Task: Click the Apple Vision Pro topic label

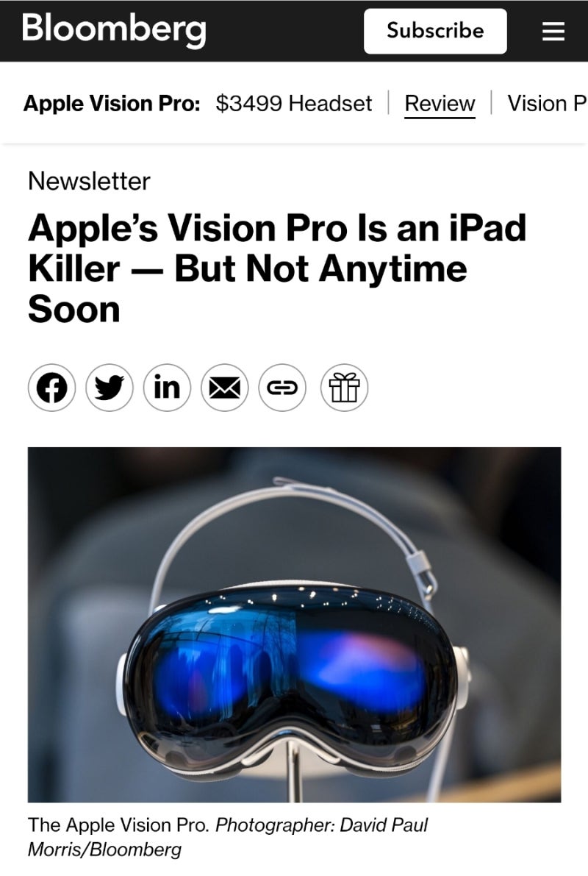Action: coord(112,104)
